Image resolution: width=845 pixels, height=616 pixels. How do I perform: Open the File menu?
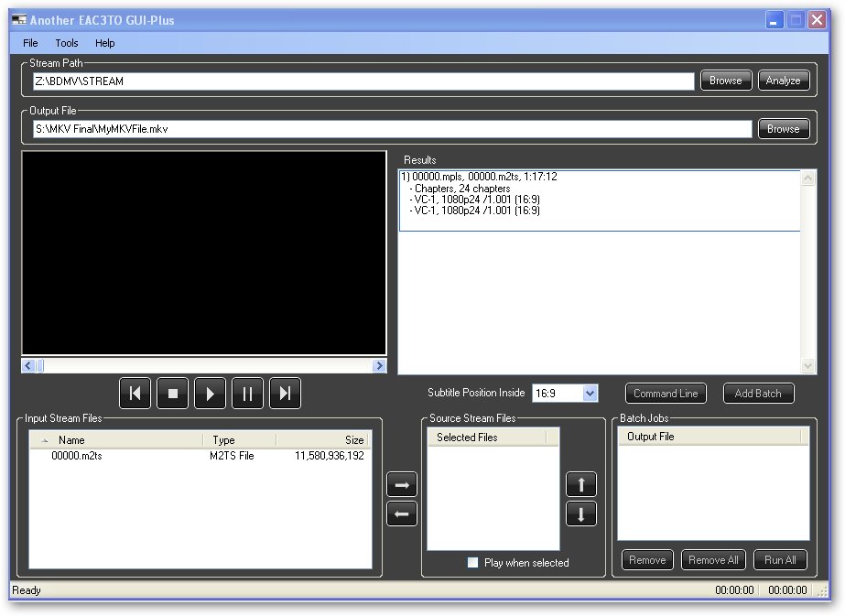coord(30,43)
